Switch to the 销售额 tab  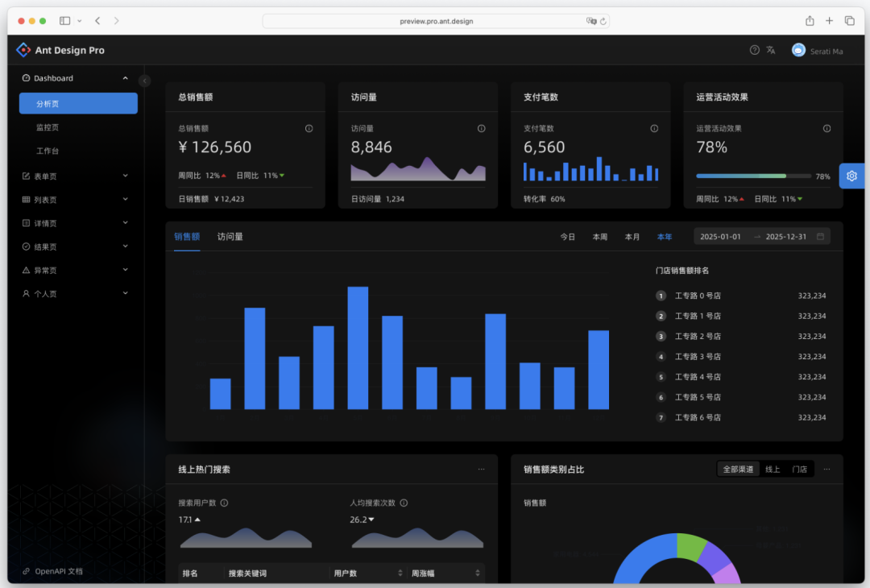[187, 237]
